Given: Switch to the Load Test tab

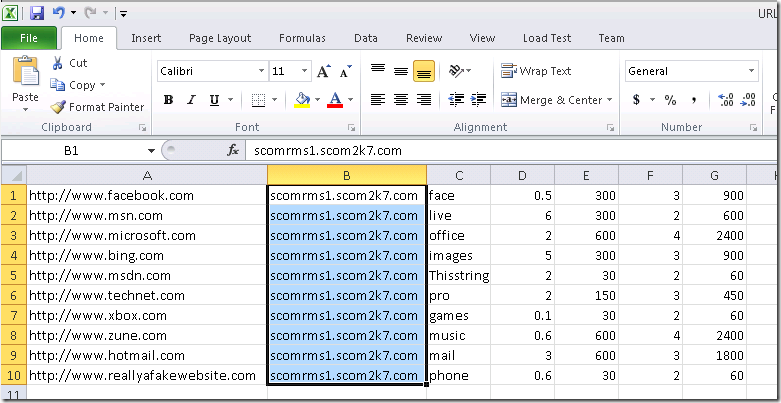Looking at the screenshot, I should (x=547, y=38).
